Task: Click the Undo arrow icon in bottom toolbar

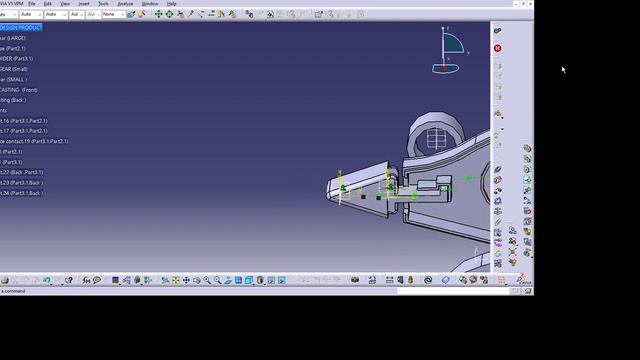Action: coord(47,280)
